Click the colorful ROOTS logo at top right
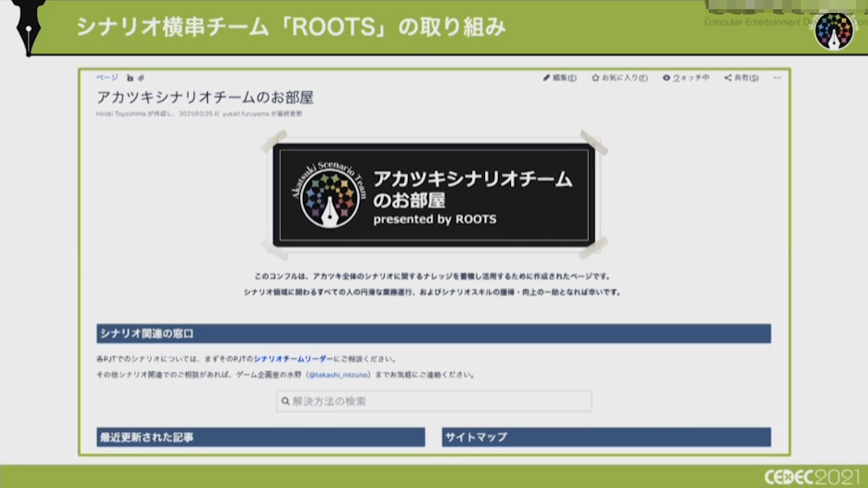 [834, 31]
